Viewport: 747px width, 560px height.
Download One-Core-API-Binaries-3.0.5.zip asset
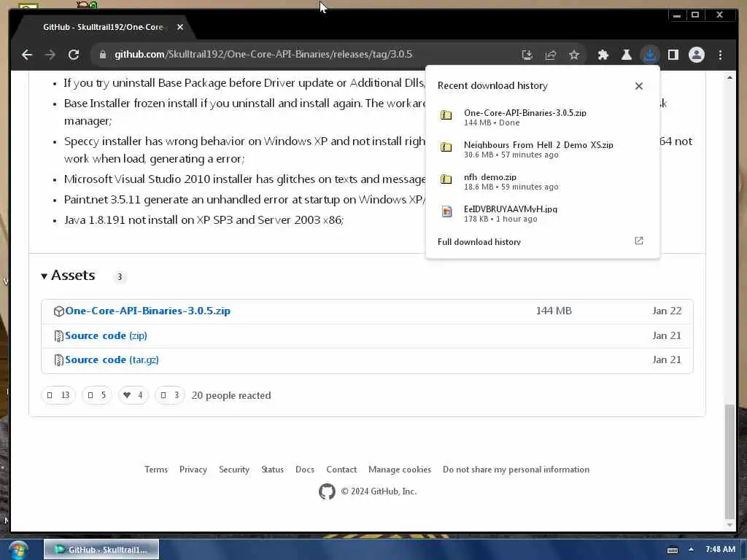pos(147,311)
